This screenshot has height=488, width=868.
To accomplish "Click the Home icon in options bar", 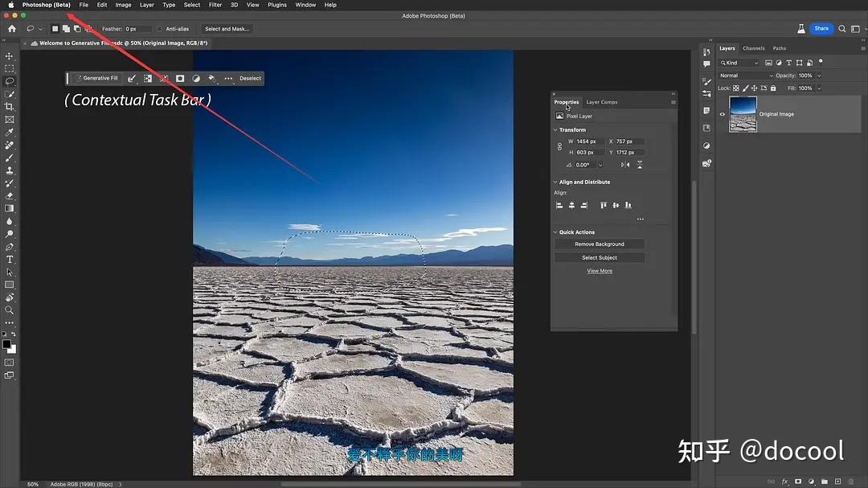I will (x=11, y=29).
